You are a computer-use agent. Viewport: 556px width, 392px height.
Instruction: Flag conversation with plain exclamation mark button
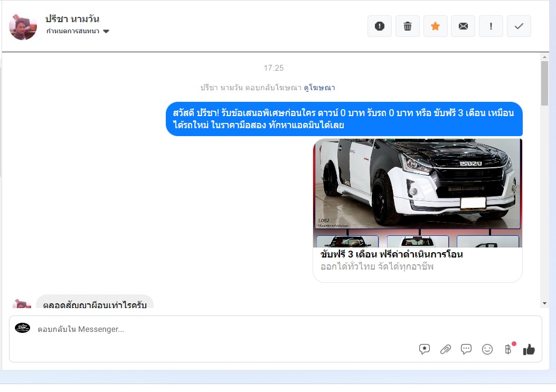point(491,26)
